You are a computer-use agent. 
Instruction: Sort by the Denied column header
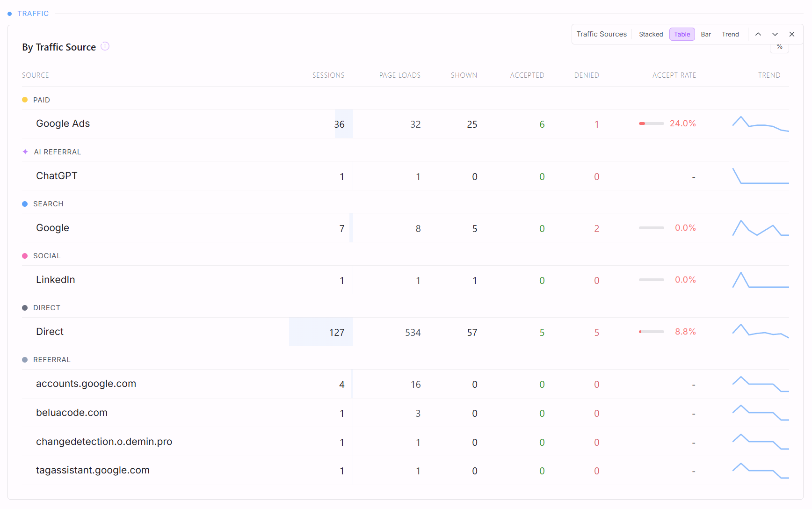tap(587, 75)
